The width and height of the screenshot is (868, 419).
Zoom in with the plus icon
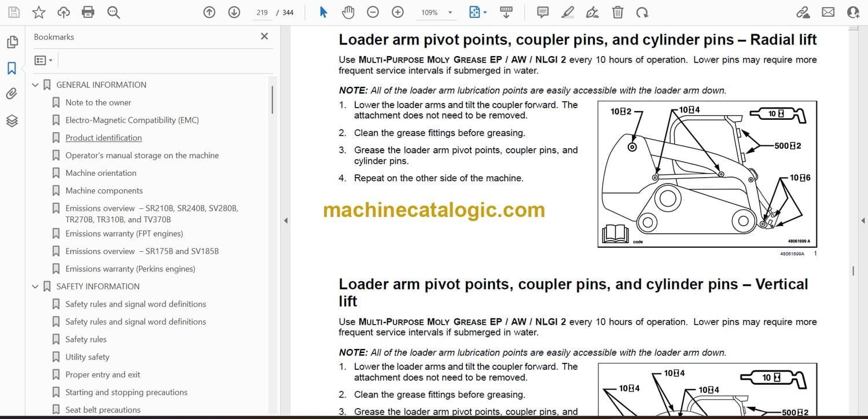tap(398, 12)
